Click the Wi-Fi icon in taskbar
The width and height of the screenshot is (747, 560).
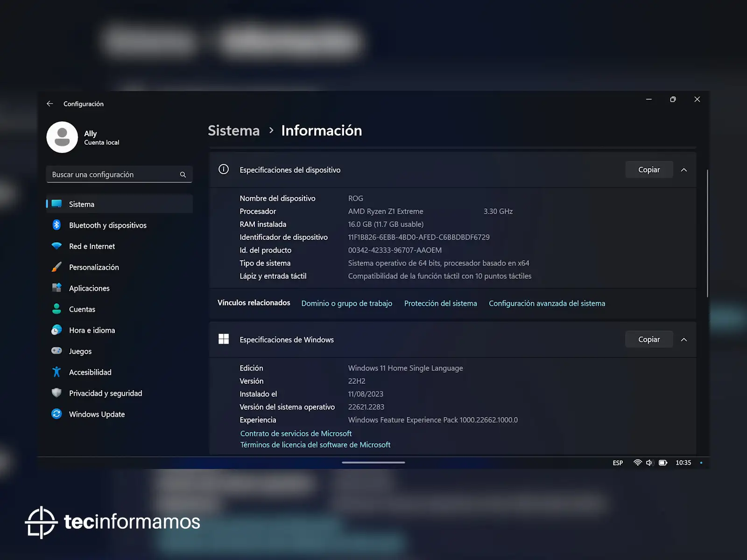(x=637, y=463)
